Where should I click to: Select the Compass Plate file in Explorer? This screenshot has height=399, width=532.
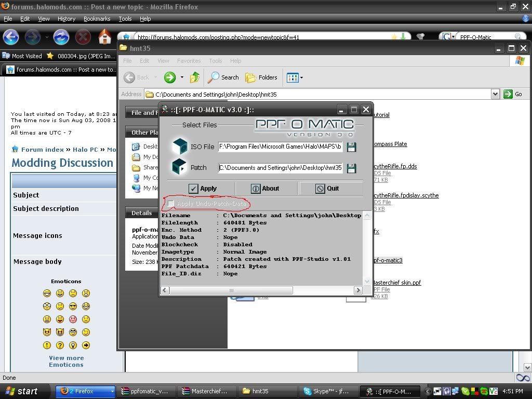tap(390, 144)
